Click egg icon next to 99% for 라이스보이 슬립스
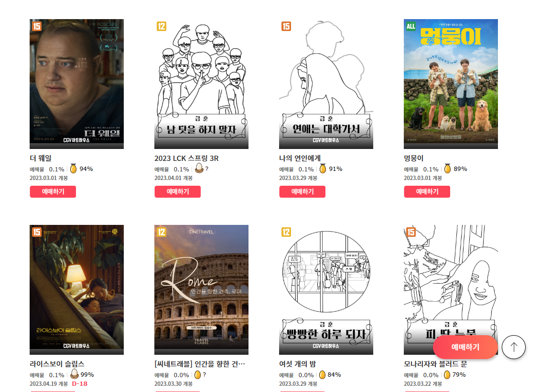The height and width of the screenshot is (392, 540). tap(75, 374)
